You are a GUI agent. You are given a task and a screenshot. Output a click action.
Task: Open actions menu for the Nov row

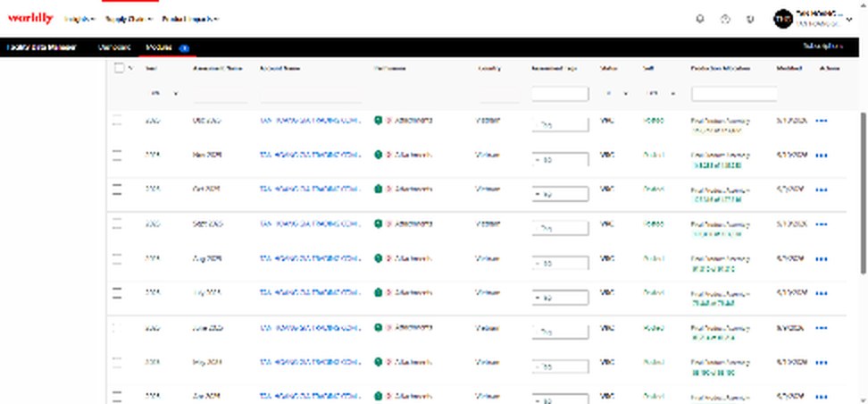point(822,156)
